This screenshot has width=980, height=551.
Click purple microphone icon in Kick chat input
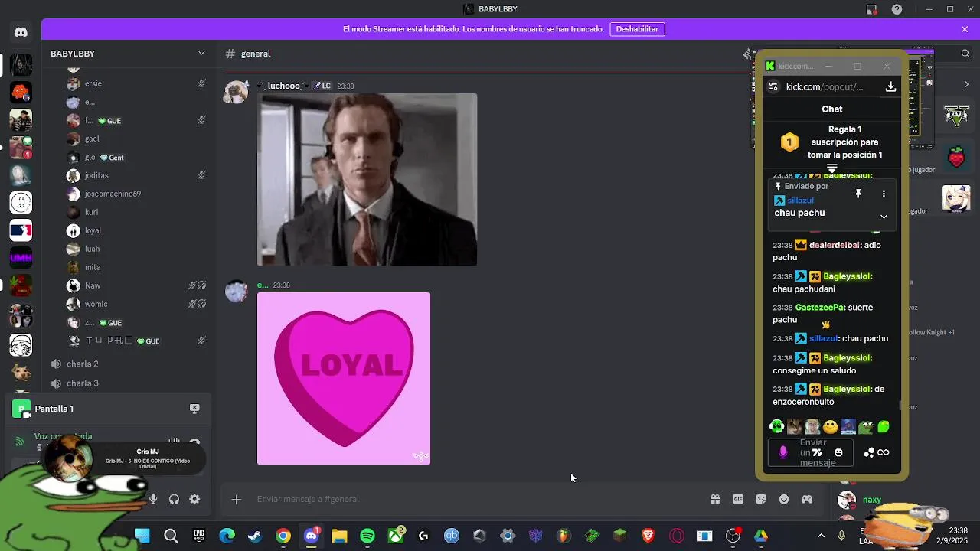782,452
